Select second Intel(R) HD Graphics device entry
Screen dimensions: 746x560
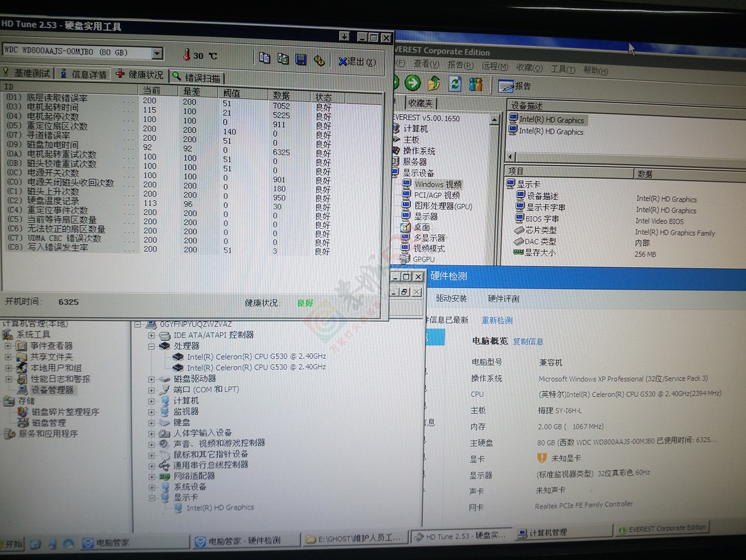click(551, 132)
